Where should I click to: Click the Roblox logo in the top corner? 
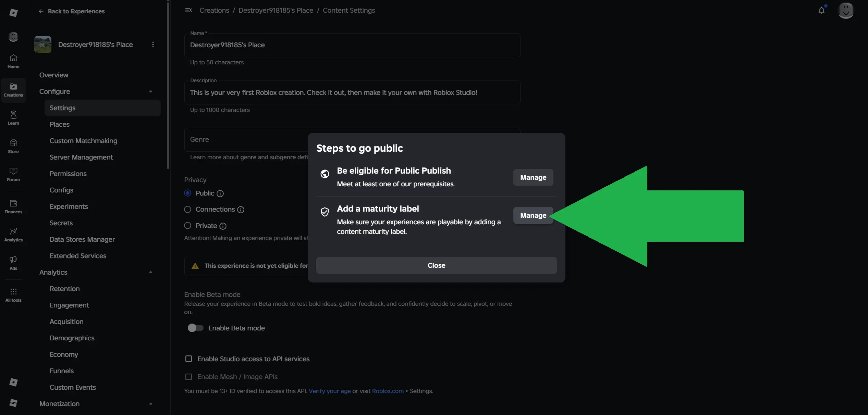click(13, 13)
